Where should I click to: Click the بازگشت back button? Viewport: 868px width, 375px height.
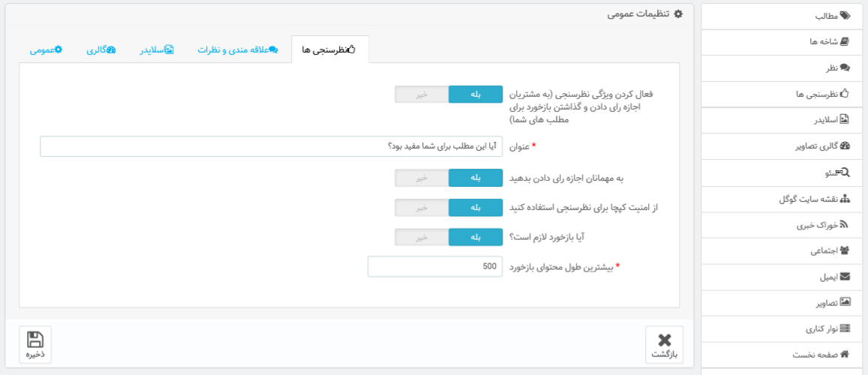664,344
